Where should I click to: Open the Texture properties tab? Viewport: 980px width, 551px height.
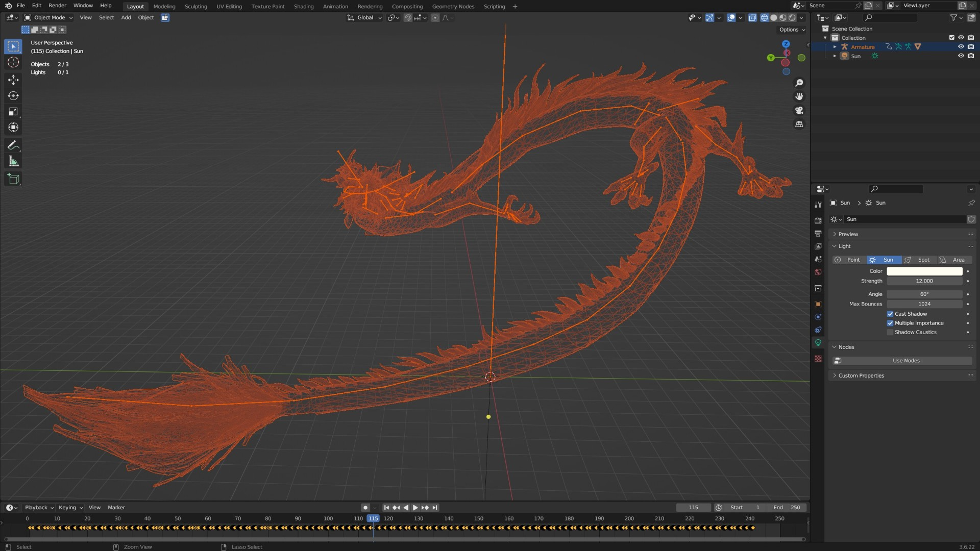pyautogui.click(x=818, y=359)
